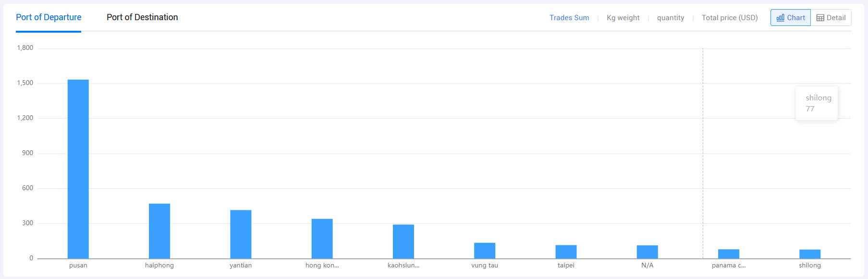Select the N/A bar
This screenshot has height=279, width=868.
pyautogui.click(x=648, y=252)
